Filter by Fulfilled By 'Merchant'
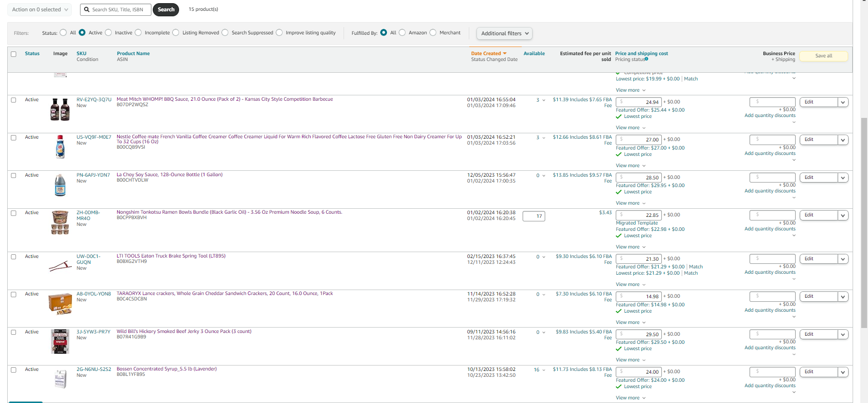 [433, 33]
